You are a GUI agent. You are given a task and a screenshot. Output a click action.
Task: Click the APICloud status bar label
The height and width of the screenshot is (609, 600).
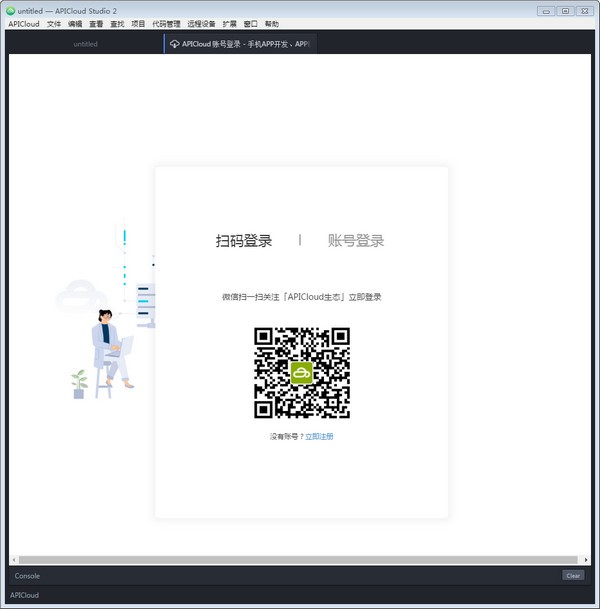click(x=24, y=595)
